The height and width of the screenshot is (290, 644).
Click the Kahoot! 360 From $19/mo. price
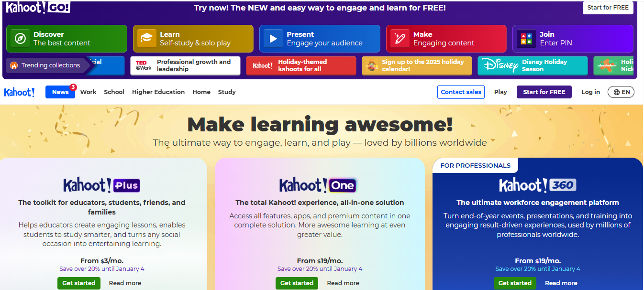pos(538,261)
